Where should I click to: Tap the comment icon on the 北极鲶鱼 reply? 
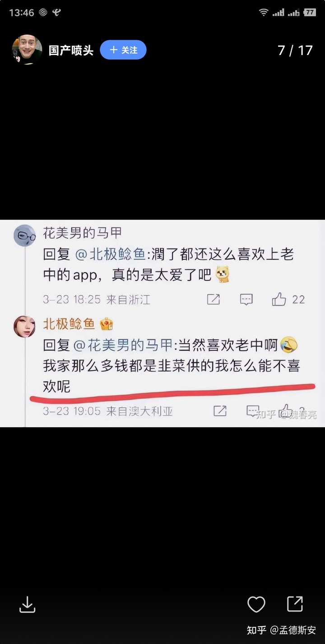click(252, 411)
